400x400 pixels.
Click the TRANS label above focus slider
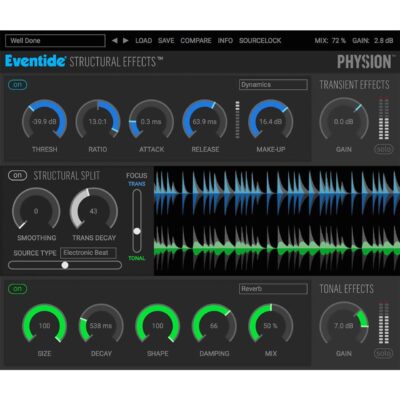click(137, 184)
